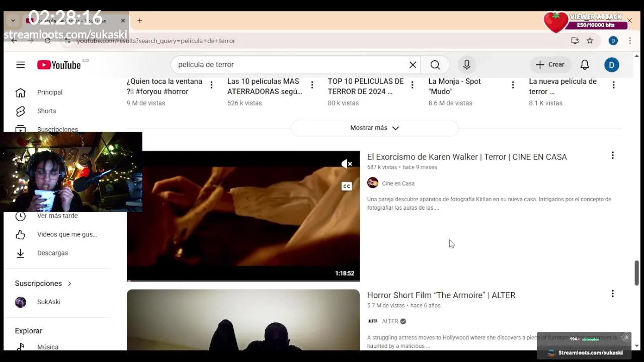Toggle captions on the video preview

(x=347, y=186)
